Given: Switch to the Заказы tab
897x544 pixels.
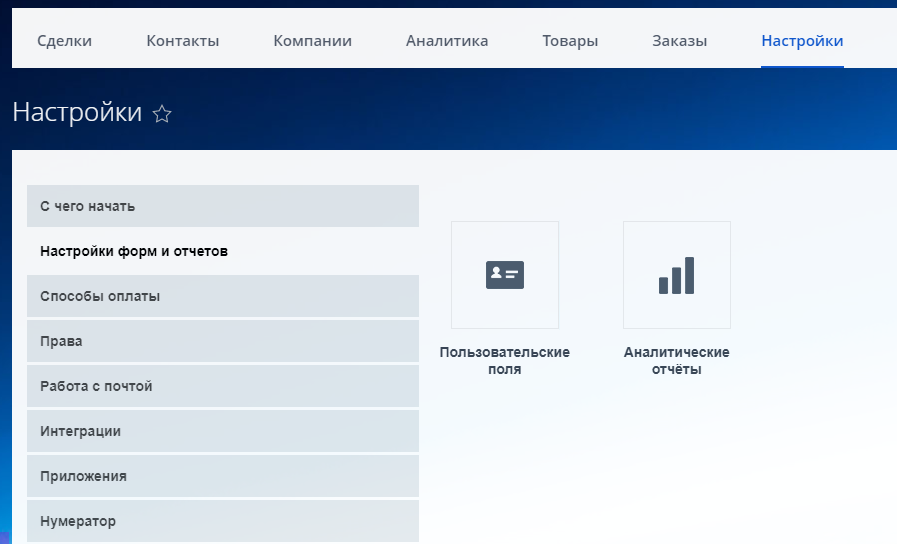Looking at the screenshot, I should click(679, 41).
